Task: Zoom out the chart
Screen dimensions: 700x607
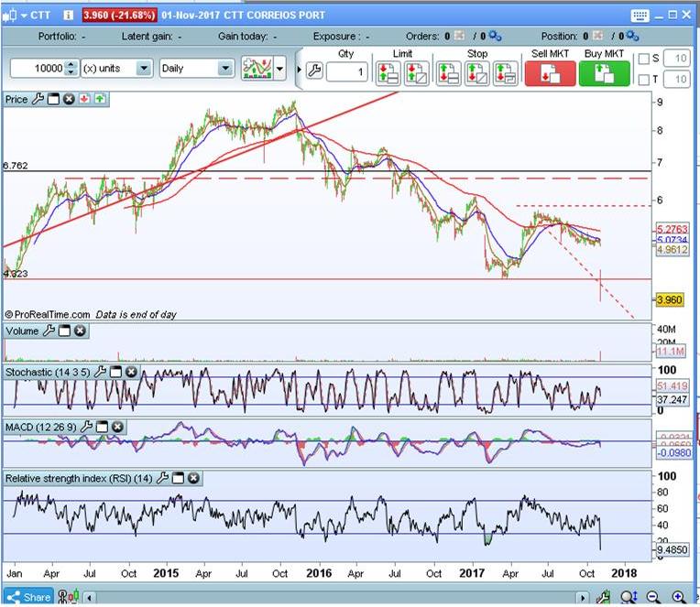Action: point(653,597)
